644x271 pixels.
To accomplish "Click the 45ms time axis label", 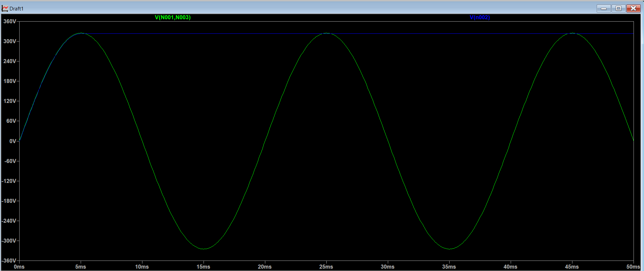I will click(x=572, y=267).
